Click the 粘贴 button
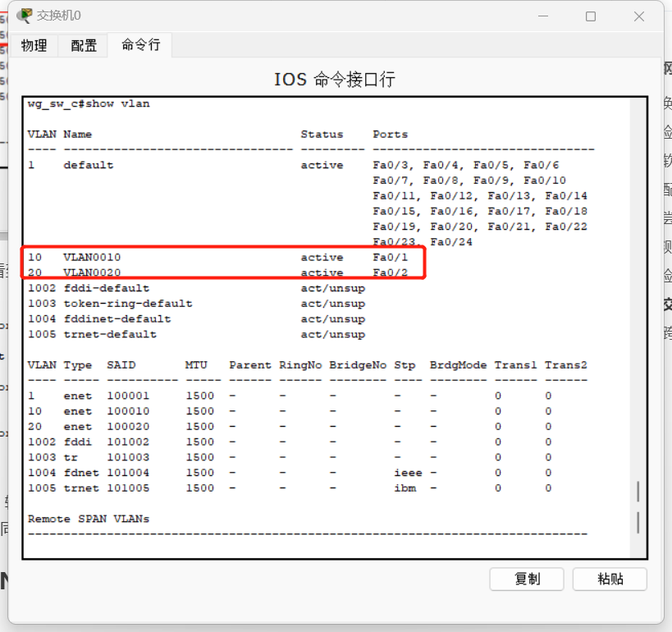Image resolution: width=672 pixels, height=632 pixels. tap(610, 579)
